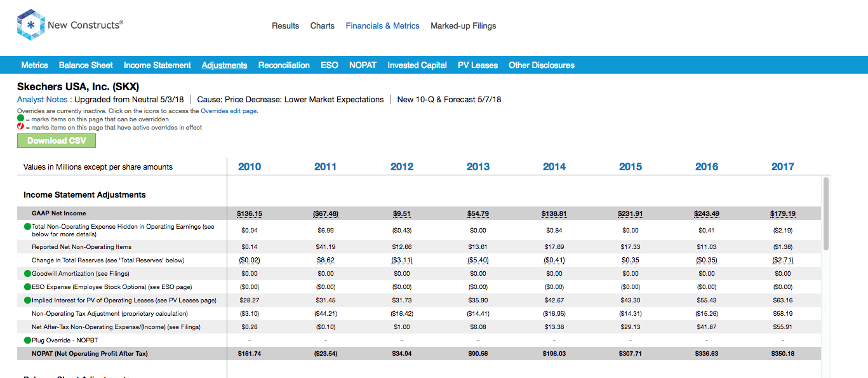
Task: Select Financials & Metrics in top navigation
Action: click(x=383, y=26)
